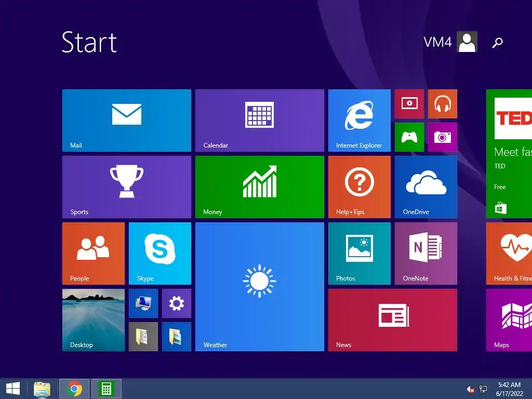Open the Documents folder tile
This screenshot has width=532, height=399.
point(143,337)
